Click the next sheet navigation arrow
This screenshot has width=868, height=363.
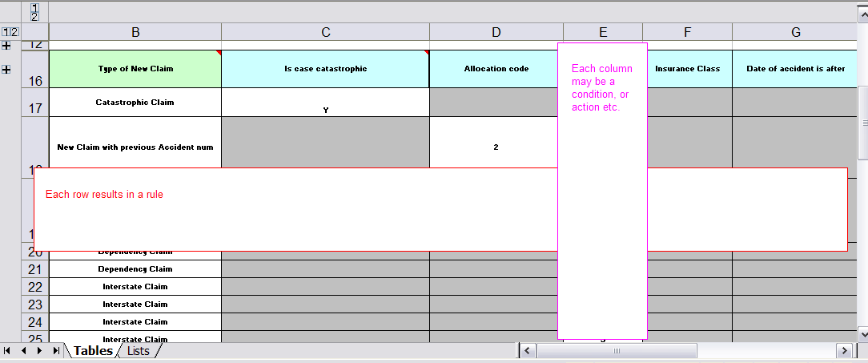(39, 351)
